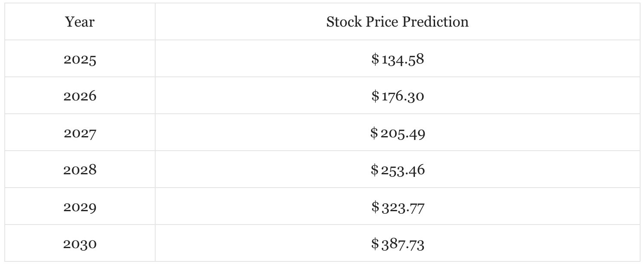Click the Year column header
The width and height of the screenshot is (644, 267).
80,22
